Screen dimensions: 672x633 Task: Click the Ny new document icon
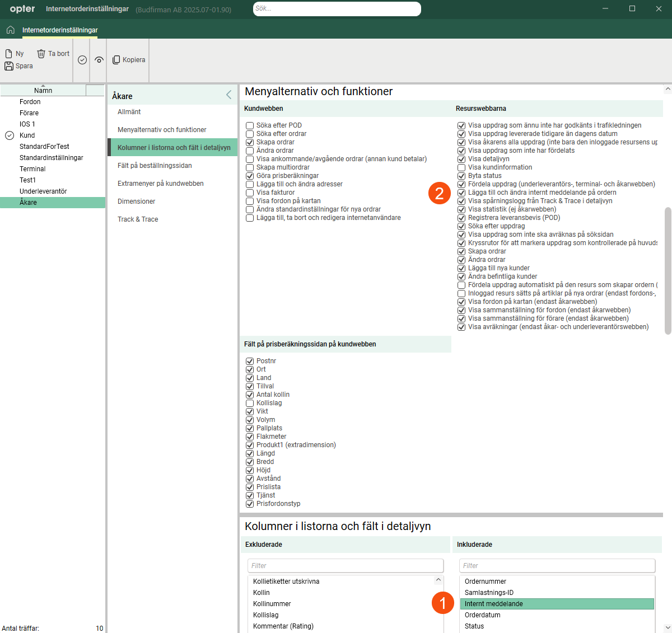pos(9,54)
